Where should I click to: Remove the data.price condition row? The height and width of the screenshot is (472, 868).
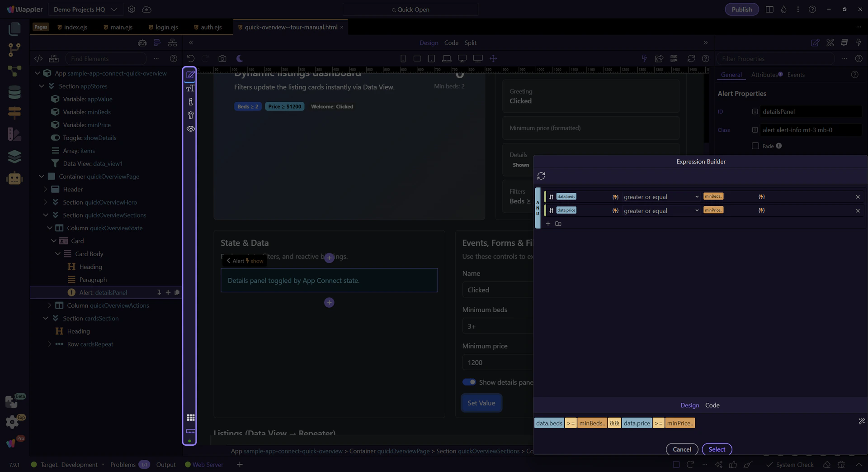[x=858, y=210]
